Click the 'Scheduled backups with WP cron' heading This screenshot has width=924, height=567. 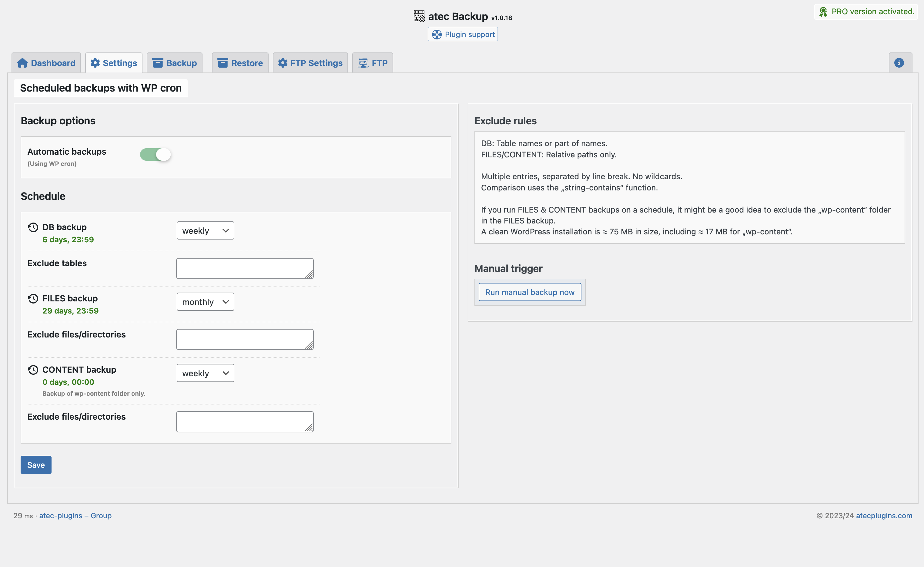(101, 88)
